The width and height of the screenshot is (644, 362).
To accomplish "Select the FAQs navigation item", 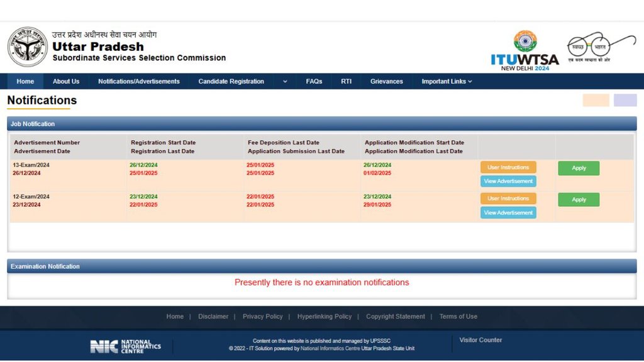I will click(314, 81).
